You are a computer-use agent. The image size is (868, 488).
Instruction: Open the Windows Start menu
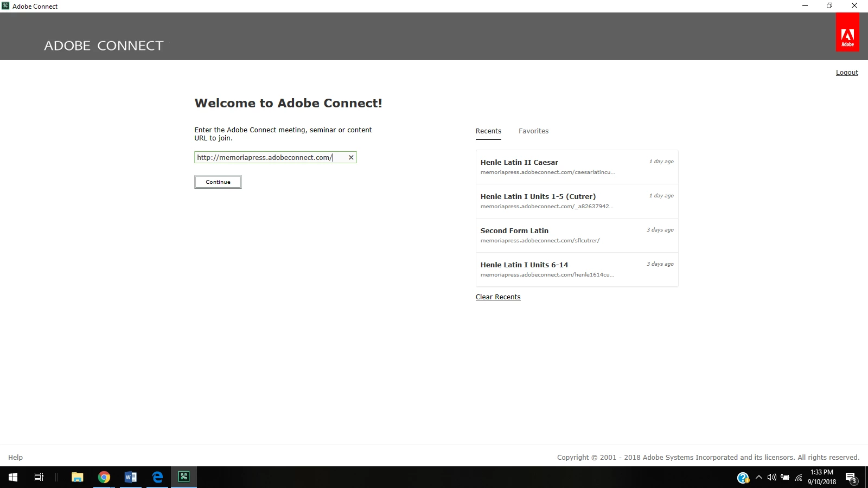click(x=13, y=477)
